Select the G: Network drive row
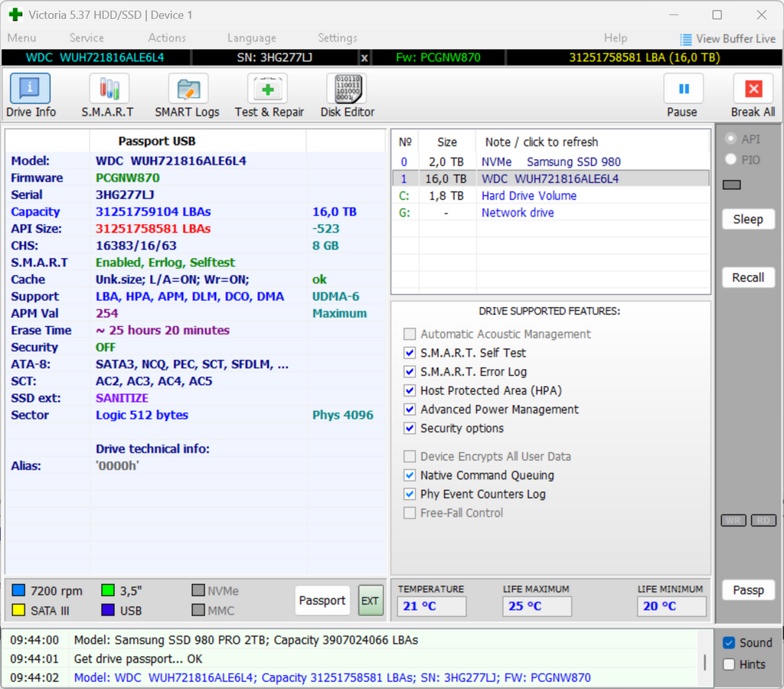The width and height of the screenshot is (784, 689). (x=550, y=213)
